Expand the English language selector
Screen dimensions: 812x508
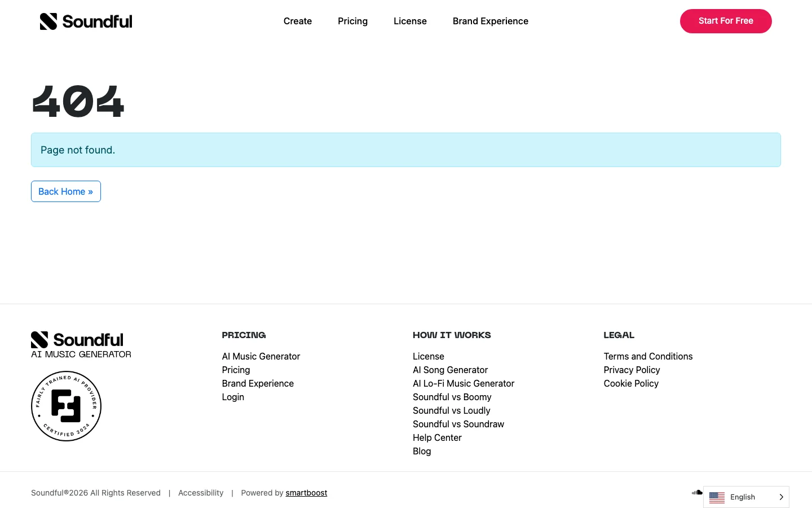tap(746, 497)
